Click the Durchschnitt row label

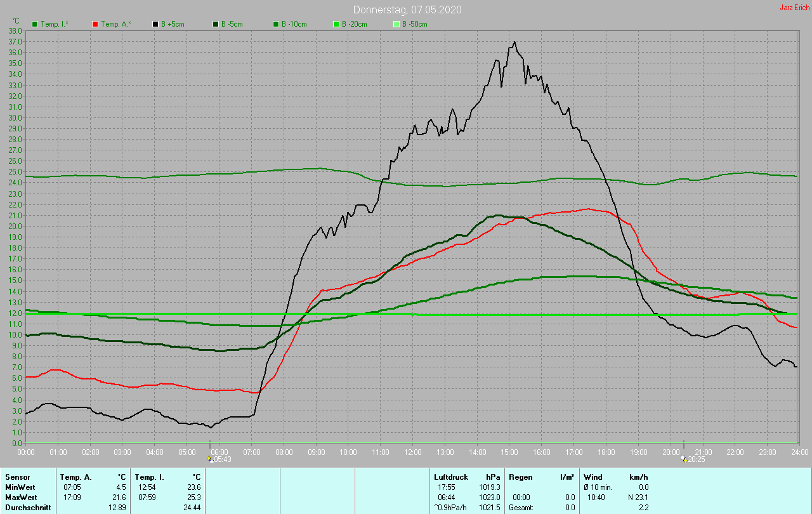tap(28, 508)
